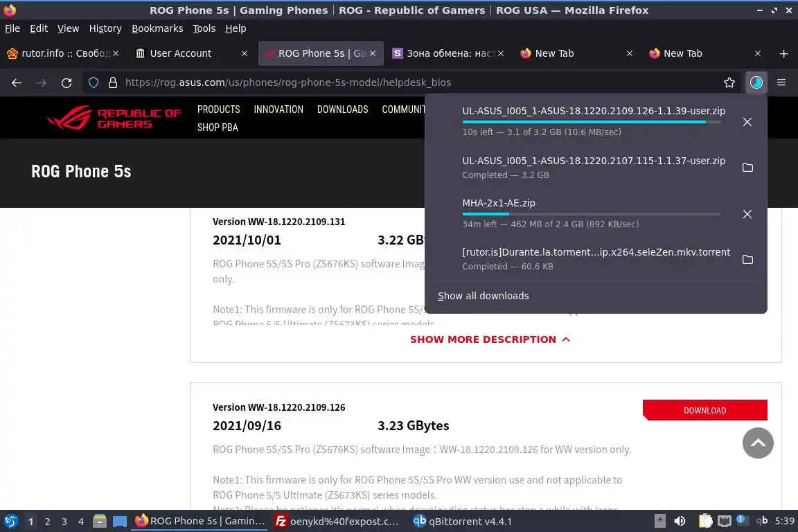Close the User Account tab
The width and height of the screenshot is (798, 532).
point(245,53)
